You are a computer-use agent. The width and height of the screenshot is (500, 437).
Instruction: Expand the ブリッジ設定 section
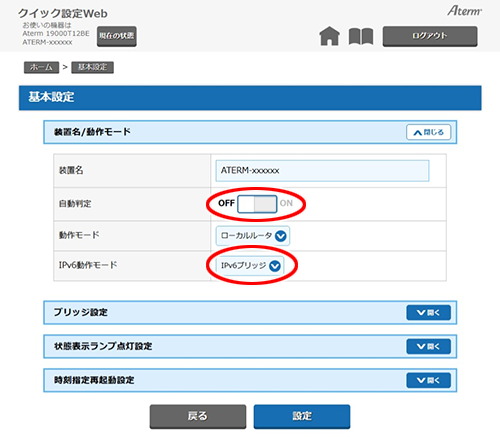pos(428,313)
